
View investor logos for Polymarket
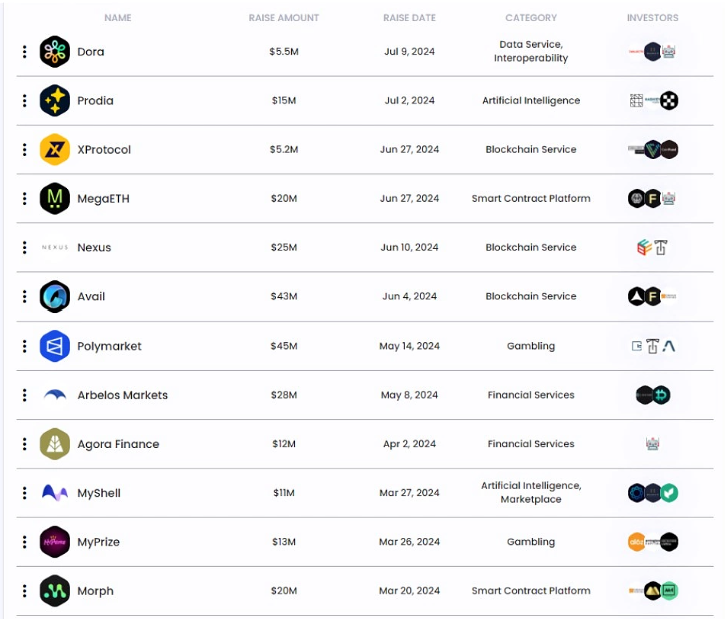coord(654,346)
